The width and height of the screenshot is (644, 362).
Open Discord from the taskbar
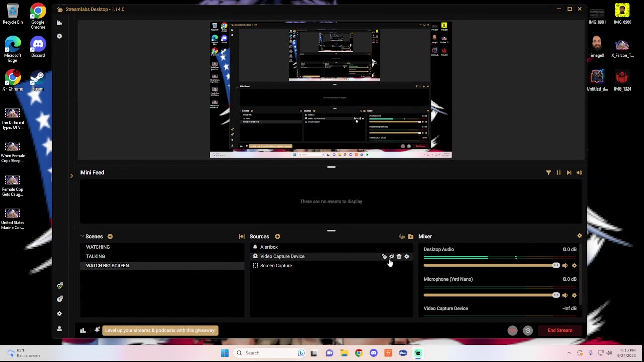click(373, 353)
